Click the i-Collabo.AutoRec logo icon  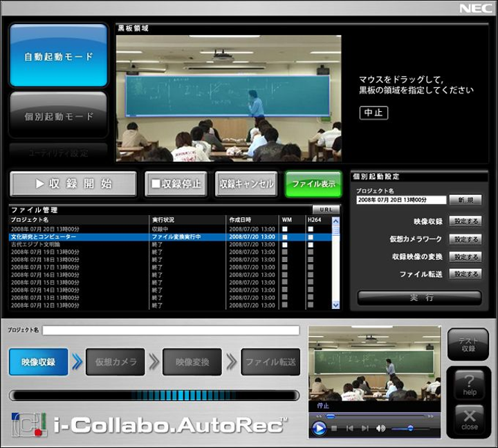[x=29, y=424]
